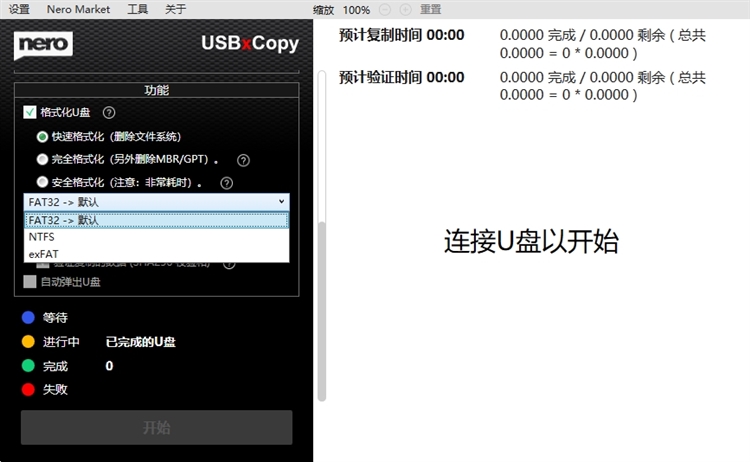Screen dimensions: 750x462
Task: Click help icon next to 安全格式化
Action: click(x=227, y=183)
